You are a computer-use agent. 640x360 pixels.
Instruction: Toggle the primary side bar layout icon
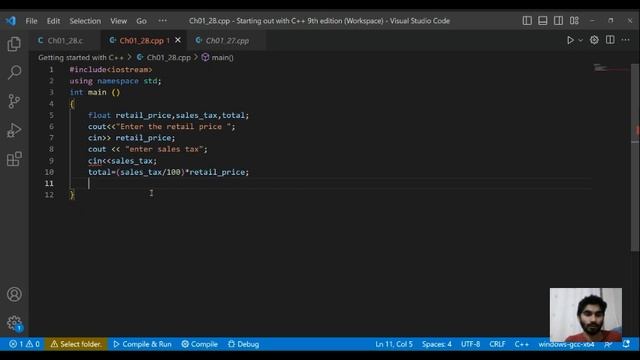click(527, 20)
